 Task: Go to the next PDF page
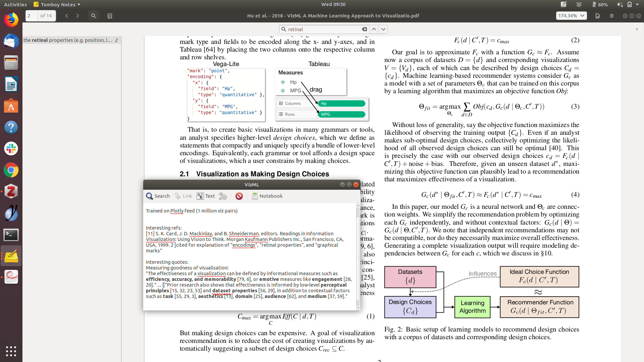tap(77, 16)
